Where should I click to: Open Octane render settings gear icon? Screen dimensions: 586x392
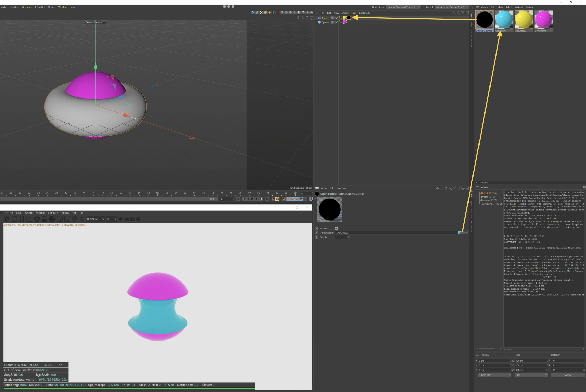click(x=37, y=219)
